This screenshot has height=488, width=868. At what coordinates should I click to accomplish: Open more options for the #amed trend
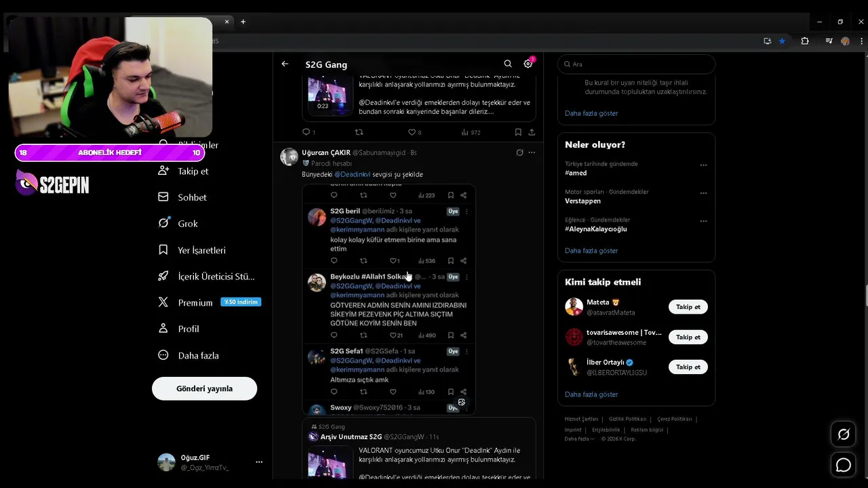(703, 165)
